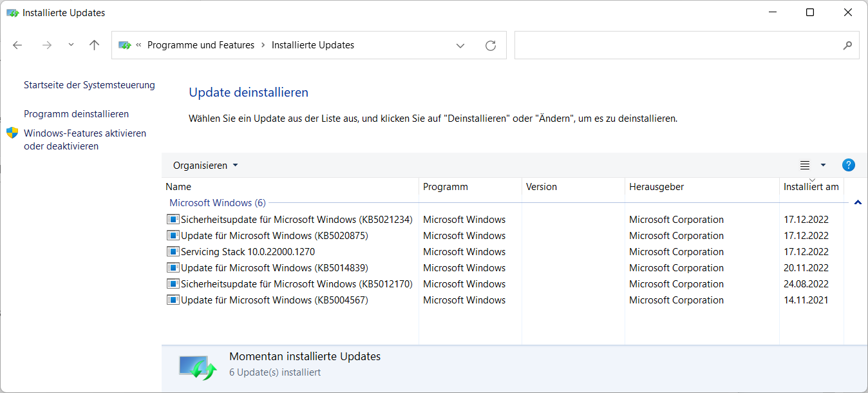Select Update für Microsoft Windows (KB5014839)
868x393 pixels.
tap(274, 268)
